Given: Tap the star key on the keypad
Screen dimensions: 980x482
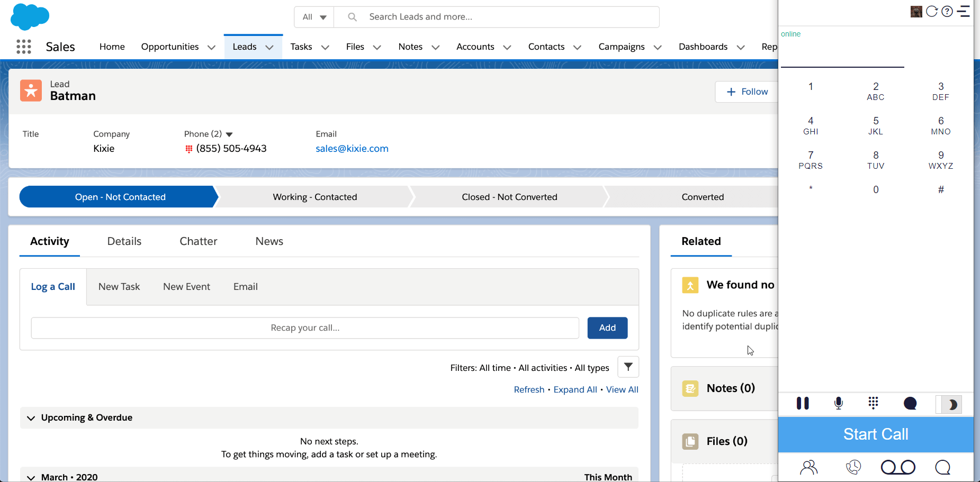Looking at the screenshot, I should coord(811,189).
